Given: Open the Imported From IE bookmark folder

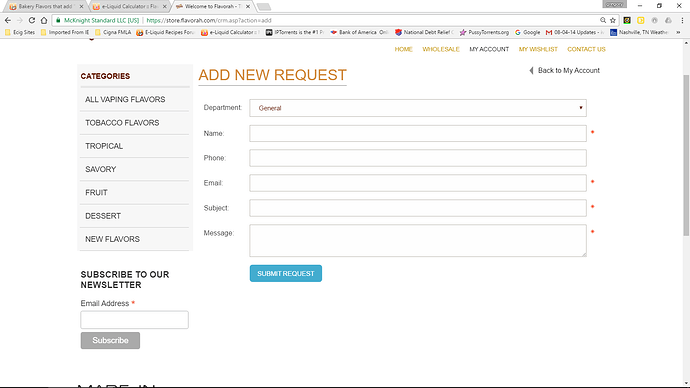Looking at the screenshot, I should (x=65, y=32).
